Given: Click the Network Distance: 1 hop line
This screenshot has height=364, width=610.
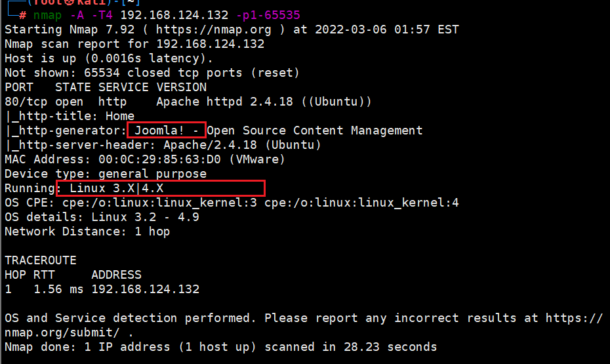Looking at the screenshot, I should click(x=87, y=232).
